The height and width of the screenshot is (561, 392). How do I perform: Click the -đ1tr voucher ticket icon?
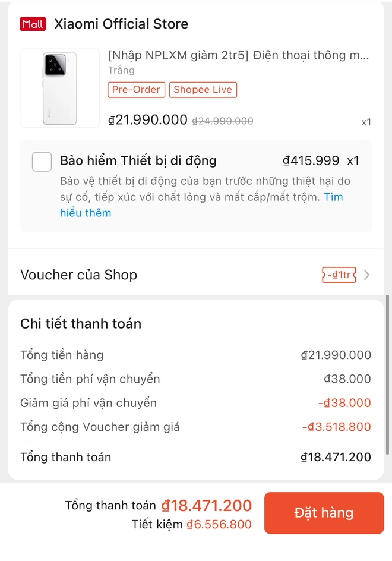pyautogui.click(x=339, y=275)
